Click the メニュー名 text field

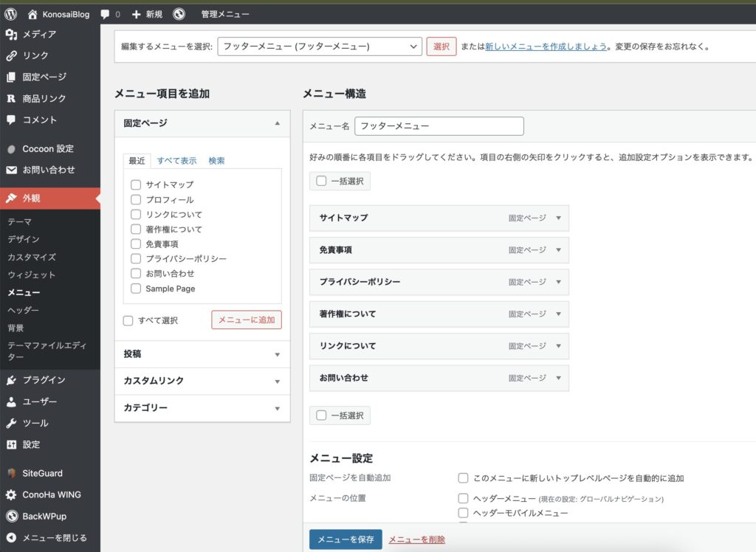click(439, 126)
